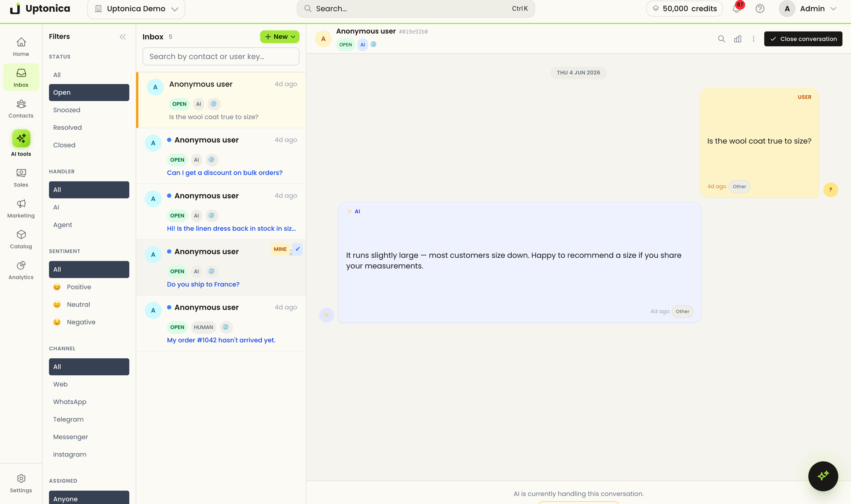Open Settings gear in the sidebar

pos(21,483)
